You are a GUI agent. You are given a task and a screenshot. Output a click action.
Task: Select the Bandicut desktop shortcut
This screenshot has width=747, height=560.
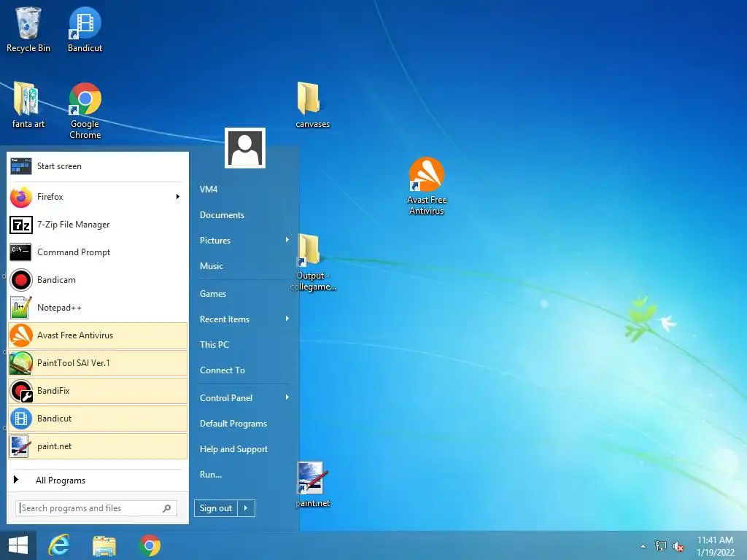pyautogui.click(x=85, y=29)
